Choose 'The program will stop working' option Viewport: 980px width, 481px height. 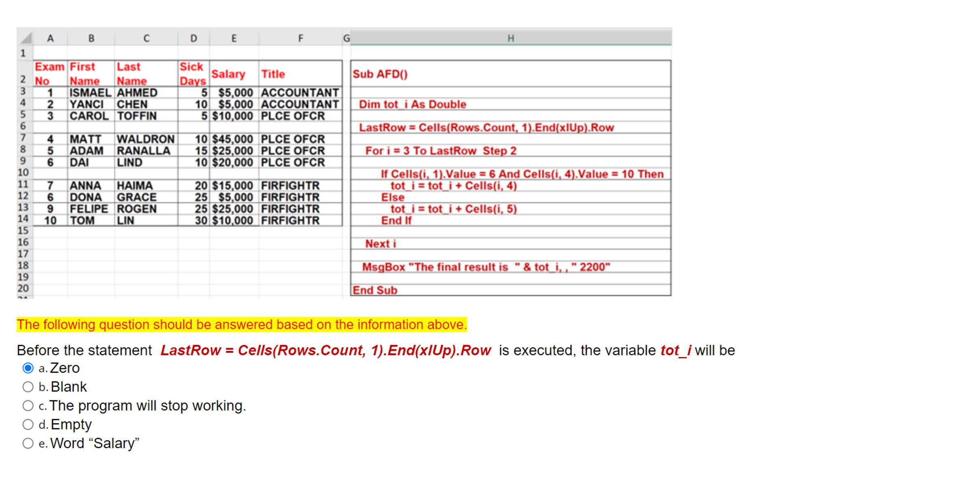click(x=28, y=406)
